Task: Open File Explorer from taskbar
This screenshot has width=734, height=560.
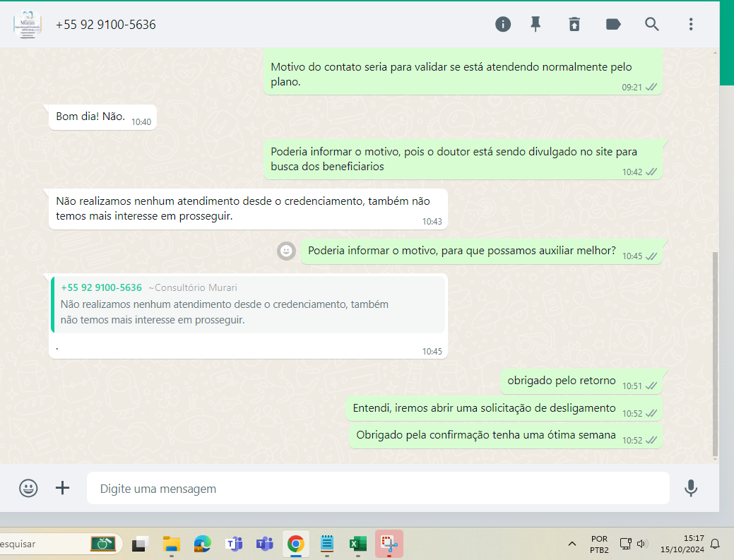Action: 172,544
